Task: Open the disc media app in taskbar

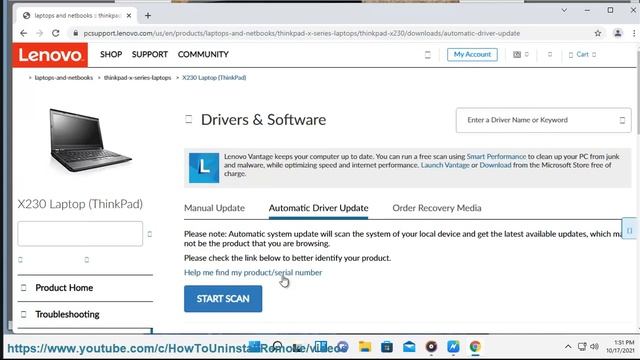Action: click(431, 347)
